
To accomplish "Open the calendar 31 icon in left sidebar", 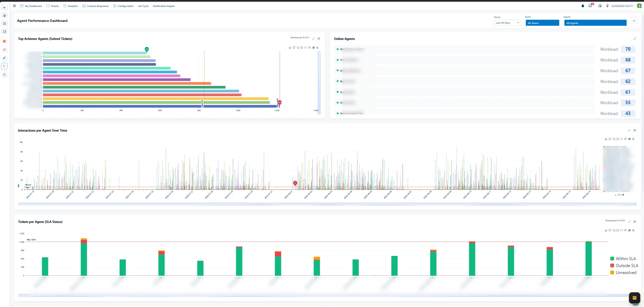I will coord(4,50).
